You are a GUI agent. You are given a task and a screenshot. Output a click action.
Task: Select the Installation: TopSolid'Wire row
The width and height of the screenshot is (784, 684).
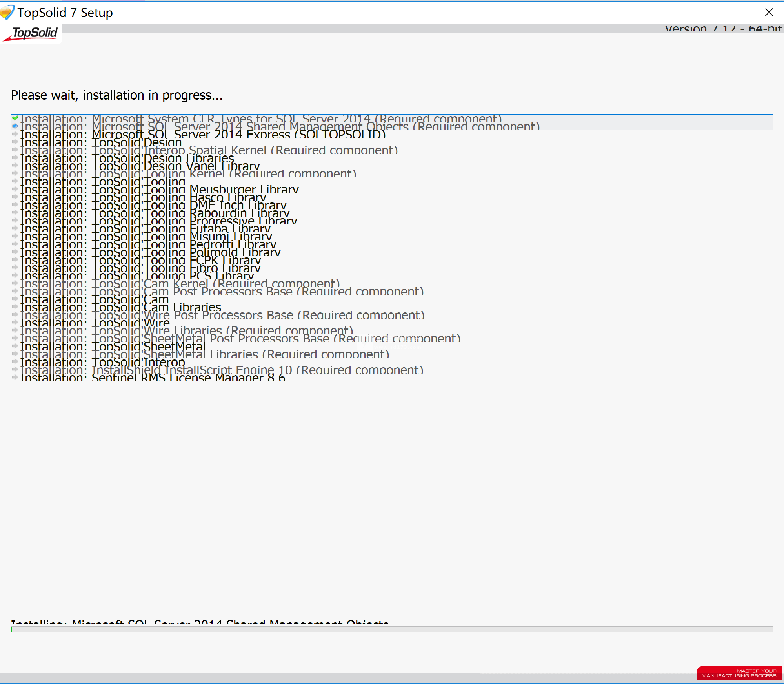pyautogui.click(x=392, y=323)
